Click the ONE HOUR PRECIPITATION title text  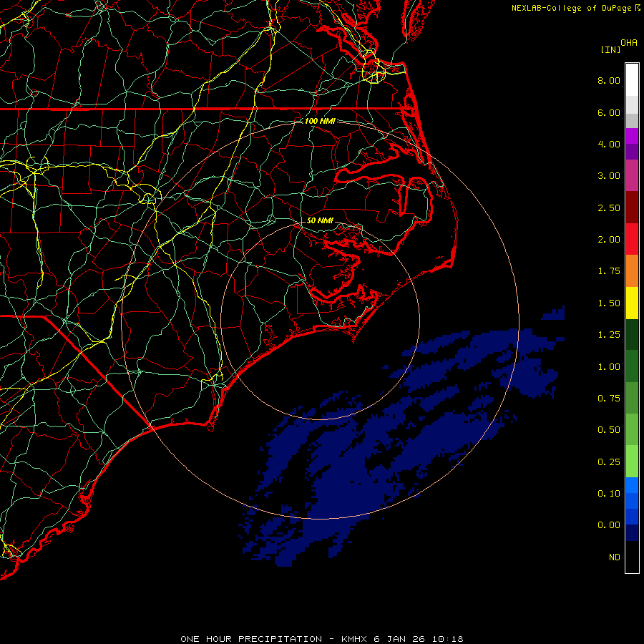(x=251, y=639)
